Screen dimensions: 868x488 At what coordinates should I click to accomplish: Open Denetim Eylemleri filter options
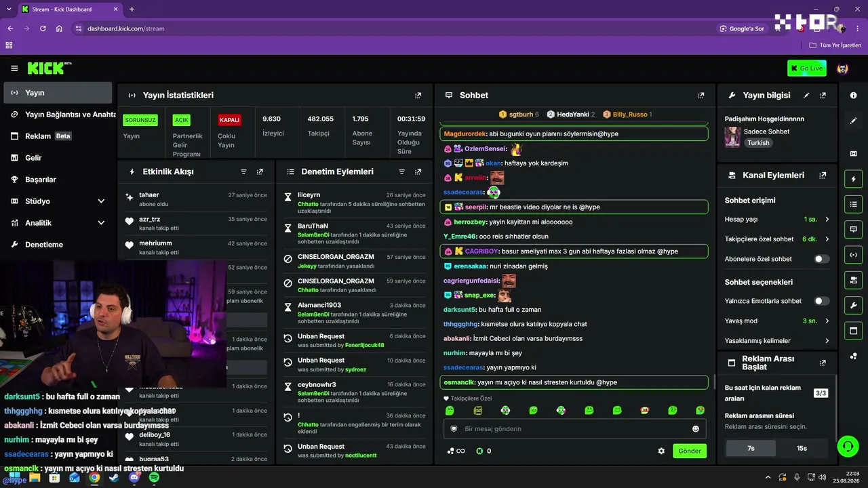(x=401, y=172)
